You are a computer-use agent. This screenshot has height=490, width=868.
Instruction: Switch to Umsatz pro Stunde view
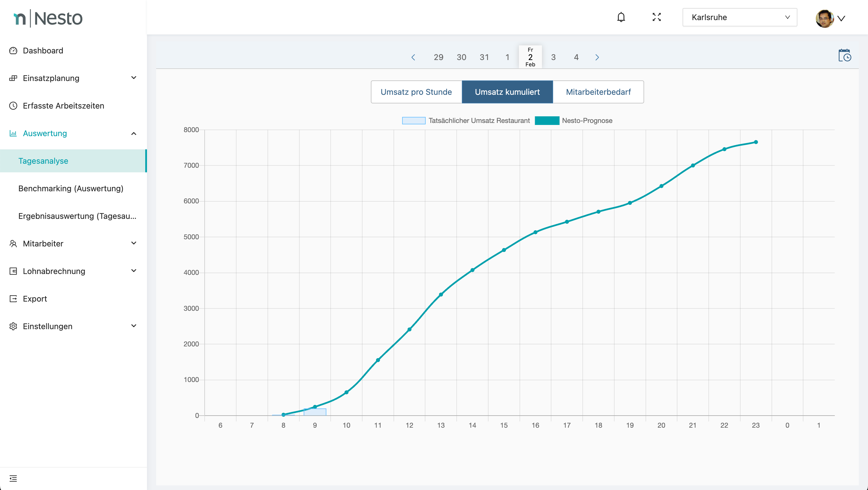[x=416, y=92]
